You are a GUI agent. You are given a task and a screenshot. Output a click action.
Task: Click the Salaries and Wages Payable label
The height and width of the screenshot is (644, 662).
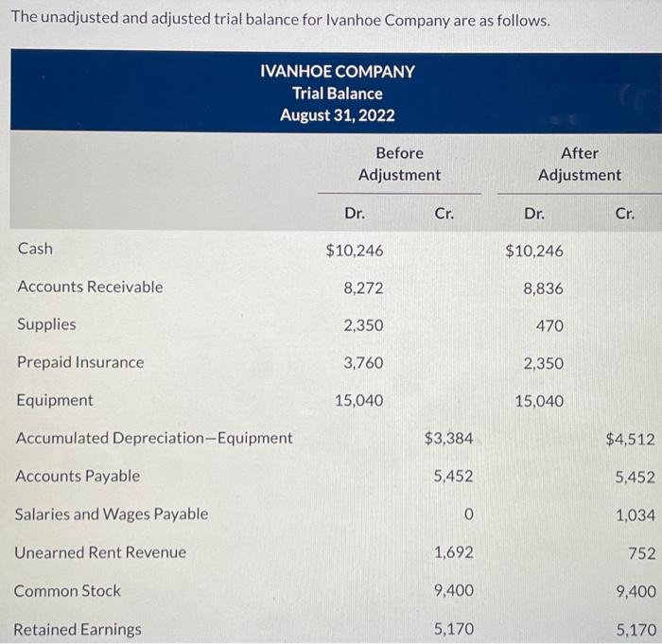point(111,514)
